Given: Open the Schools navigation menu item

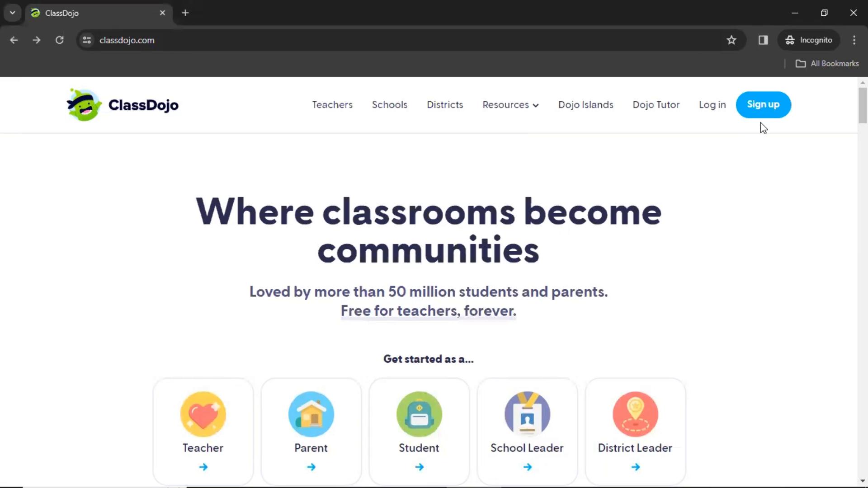Looking at the screenshot, I should point(390,104).
